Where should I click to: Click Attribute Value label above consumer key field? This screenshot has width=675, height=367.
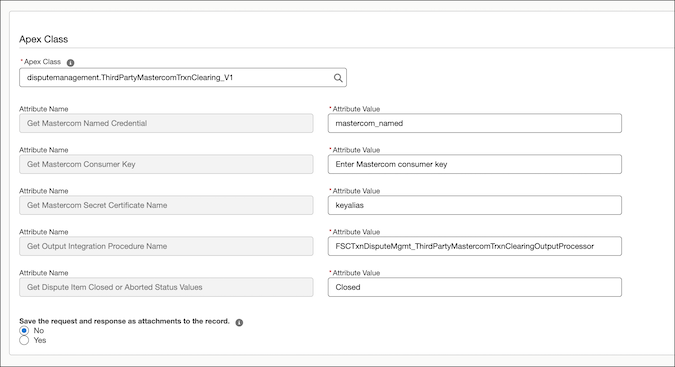coord(355,150)
